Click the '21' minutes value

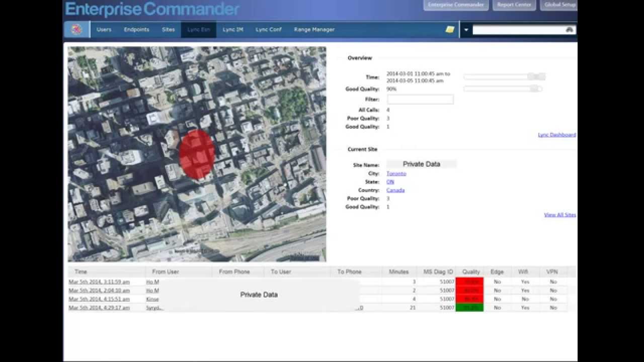(x=413, y=308)
